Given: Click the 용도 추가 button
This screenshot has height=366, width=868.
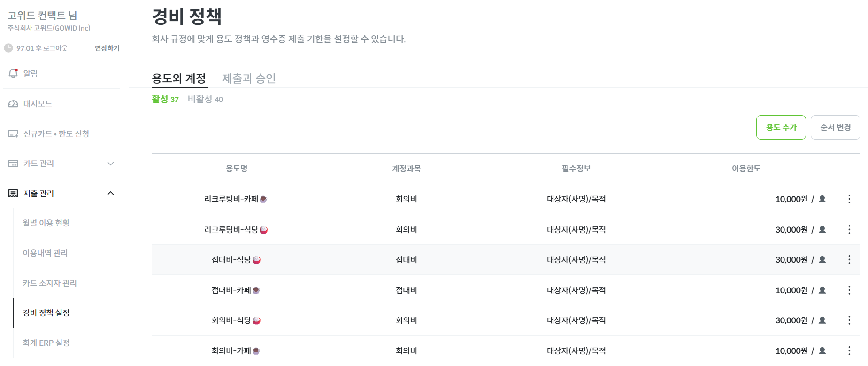Looking at the screenshot, I should pyautogui.click(x=781, y=127).
